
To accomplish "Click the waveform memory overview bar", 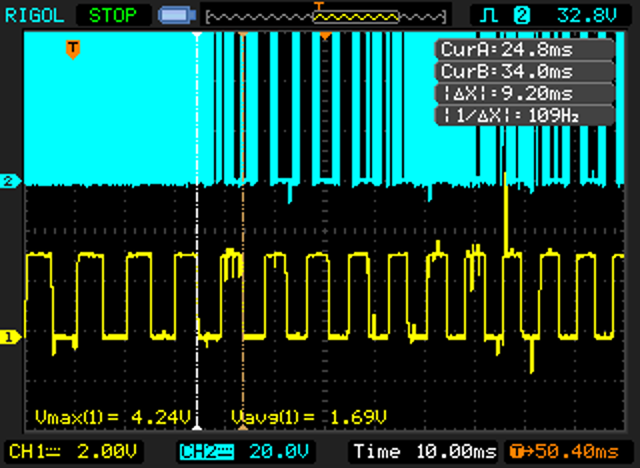I will (x=326, y=17).
